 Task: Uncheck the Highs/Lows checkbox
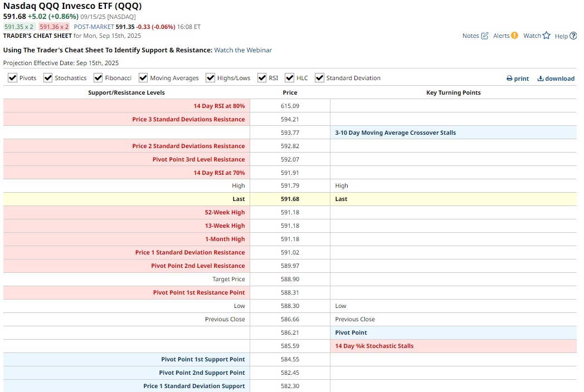[211, 78]
